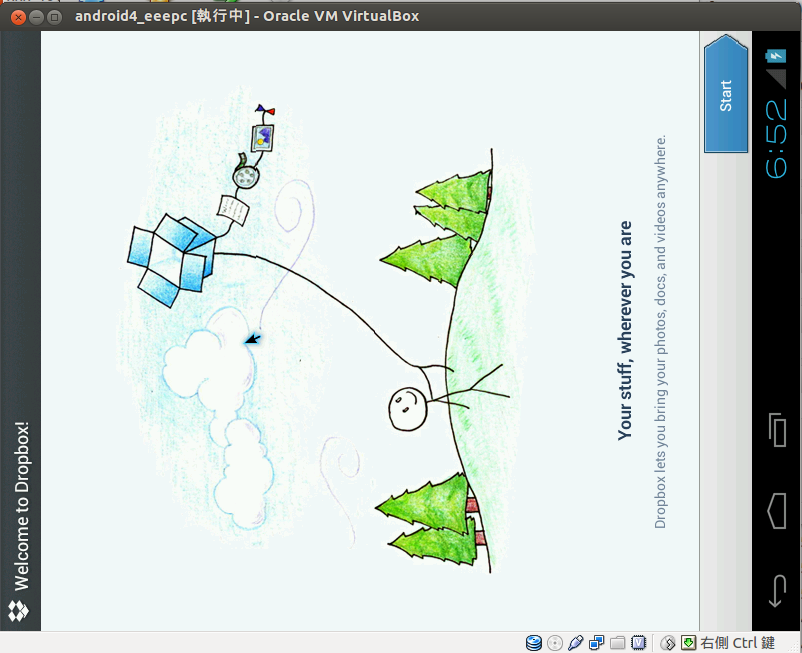Click the Dropbox logo in title bar
The width and height of the screenshot is (802, 653).
click(x=19, y=611)
